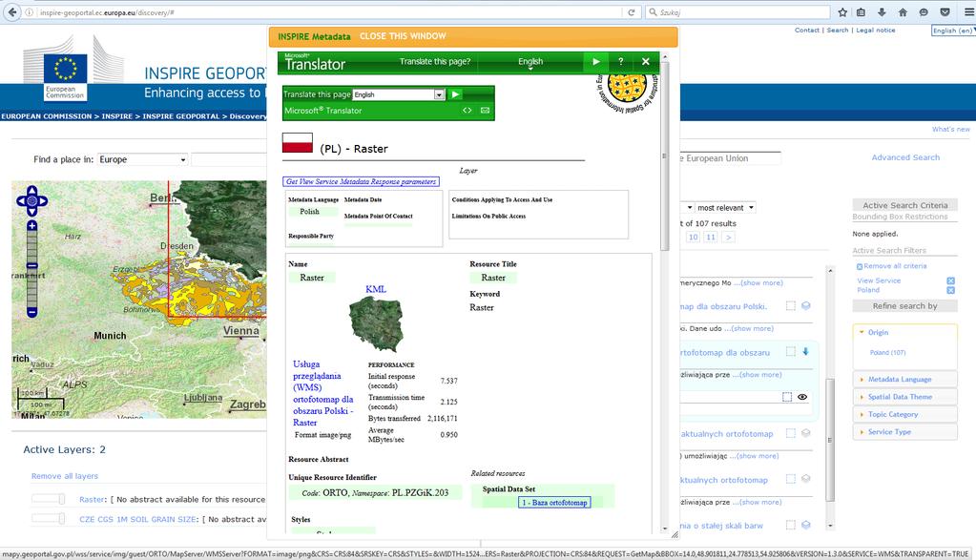
Task: Tick the checkbox for 'ktualnych ortofotomap' result
Action: pos(791,479)
